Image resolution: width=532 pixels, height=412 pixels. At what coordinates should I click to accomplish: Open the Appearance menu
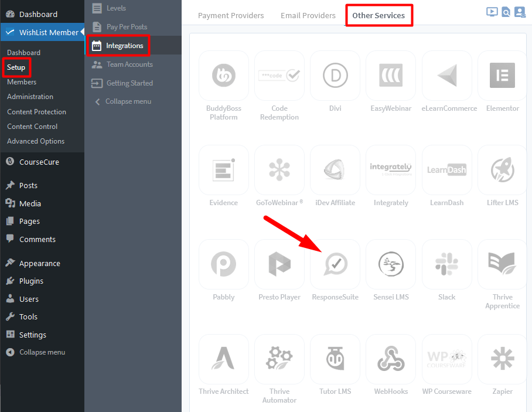(x=42, y=263)
